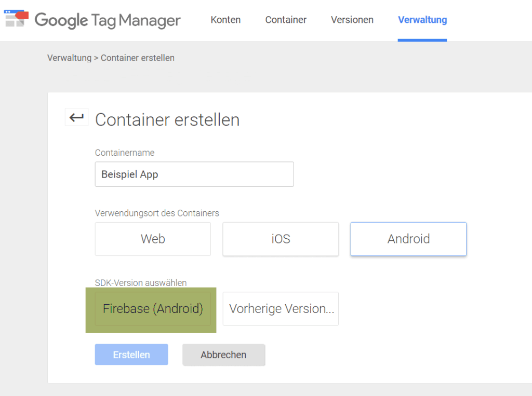The height and width of the screenshot is (396, 532).
Task: Select the Verwaltung tab
Action: (422, 20)
